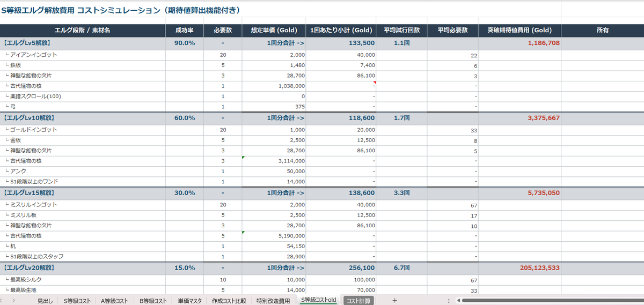Open the S等級コスト sheet tab
Viewport: 644px width, 305px height.
coord(77,301)
